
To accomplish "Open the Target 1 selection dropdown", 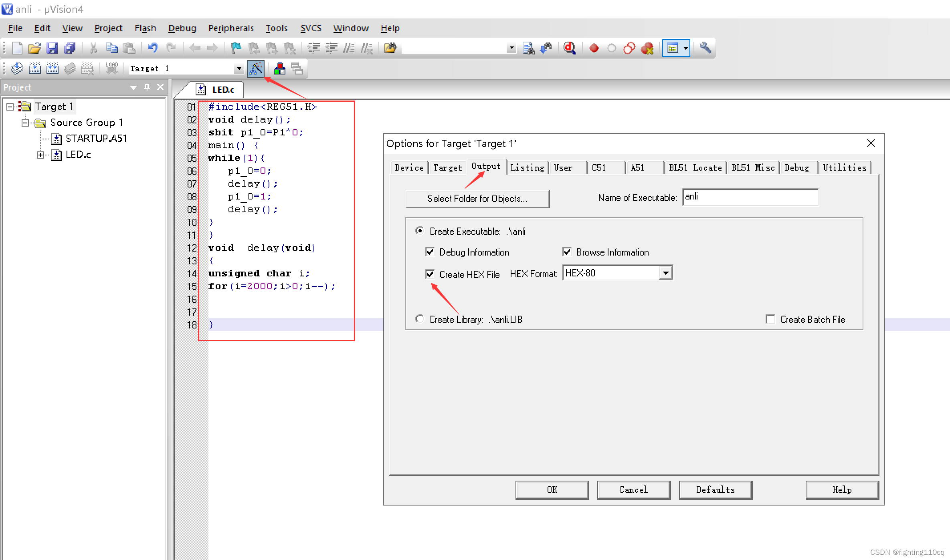I will click(239, 69).
